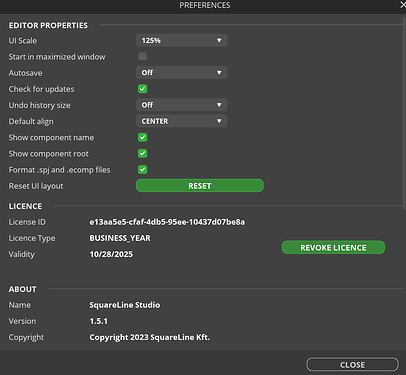406x375 pixels.
Task: Click the SquareLine Studio name value
Action: 125,305
